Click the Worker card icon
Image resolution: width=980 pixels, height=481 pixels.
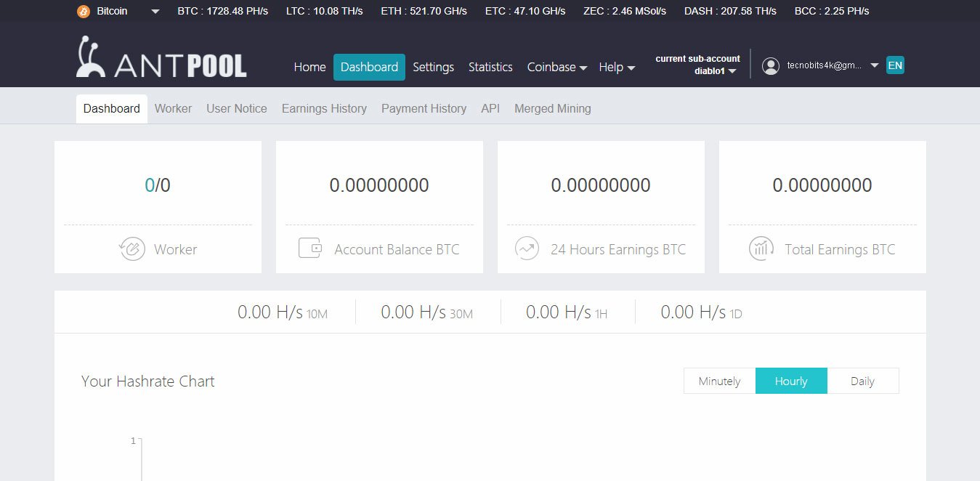[132, 249]
